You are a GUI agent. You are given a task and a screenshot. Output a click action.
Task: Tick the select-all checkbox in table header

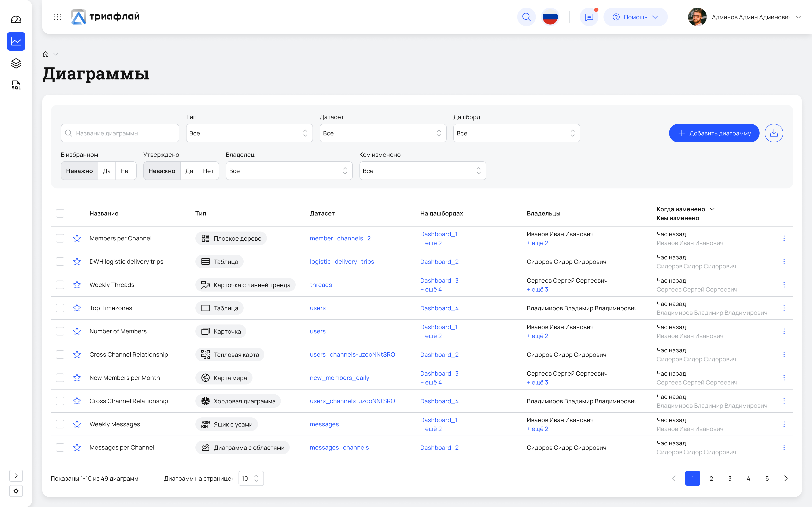pyautogui.click(x=60, y=213)
